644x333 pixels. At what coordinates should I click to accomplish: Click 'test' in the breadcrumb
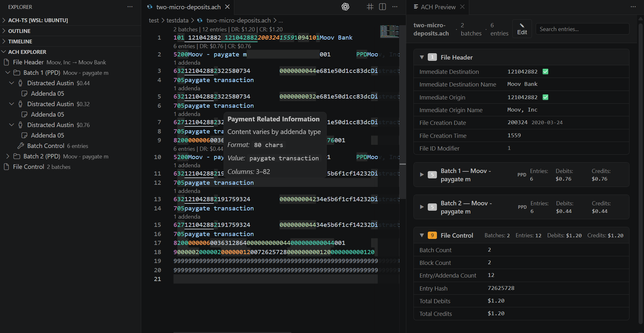154,20
